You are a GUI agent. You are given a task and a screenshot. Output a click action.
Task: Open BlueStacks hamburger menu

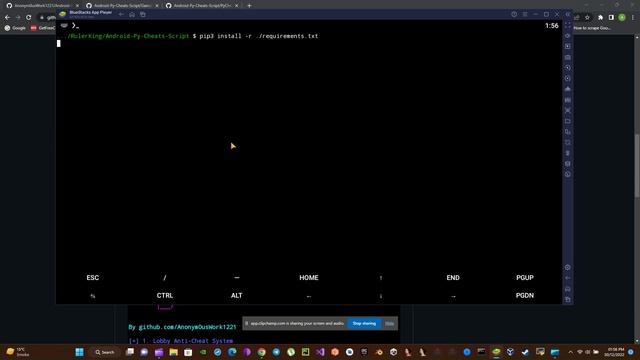coord(525,14)
